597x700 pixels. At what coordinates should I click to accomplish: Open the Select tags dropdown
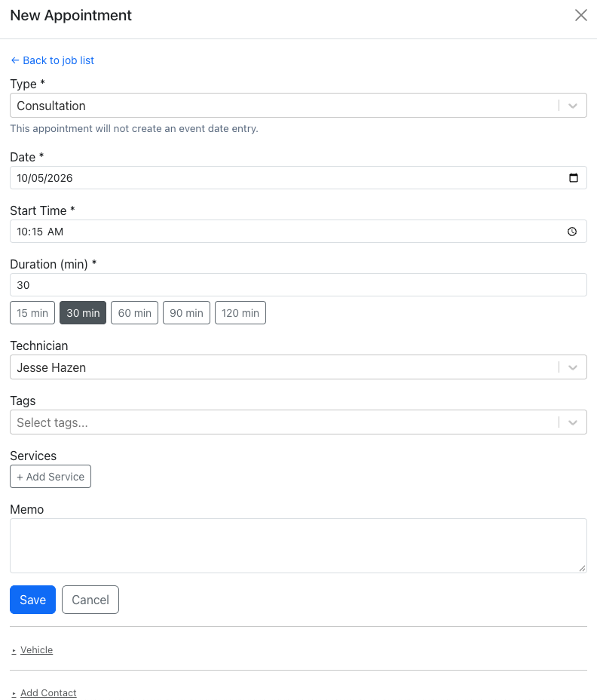(x=298, y=422)
